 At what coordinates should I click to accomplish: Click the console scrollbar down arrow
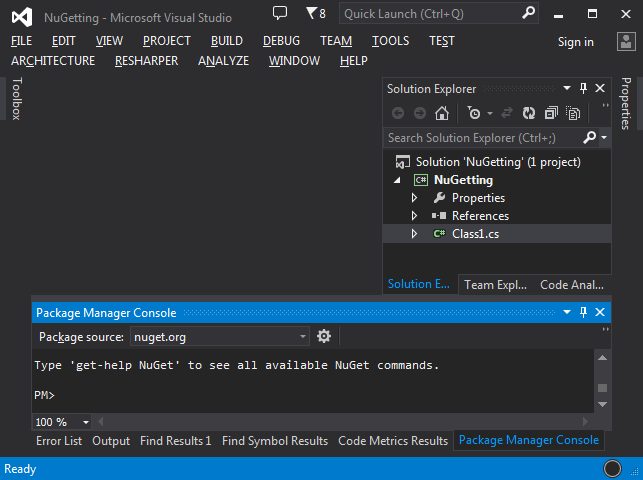pos(602,404)
